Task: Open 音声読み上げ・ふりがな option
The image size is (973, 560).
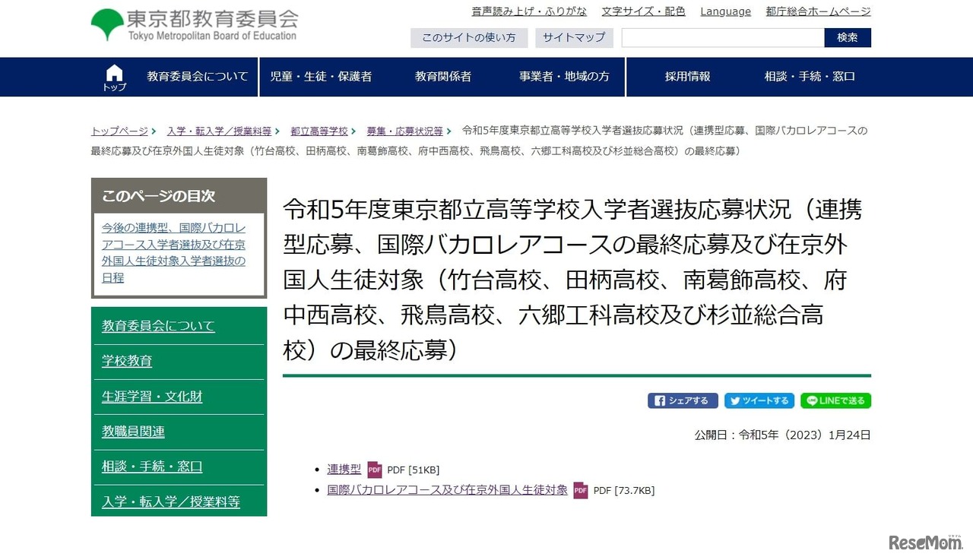Action: coord(529,11)
